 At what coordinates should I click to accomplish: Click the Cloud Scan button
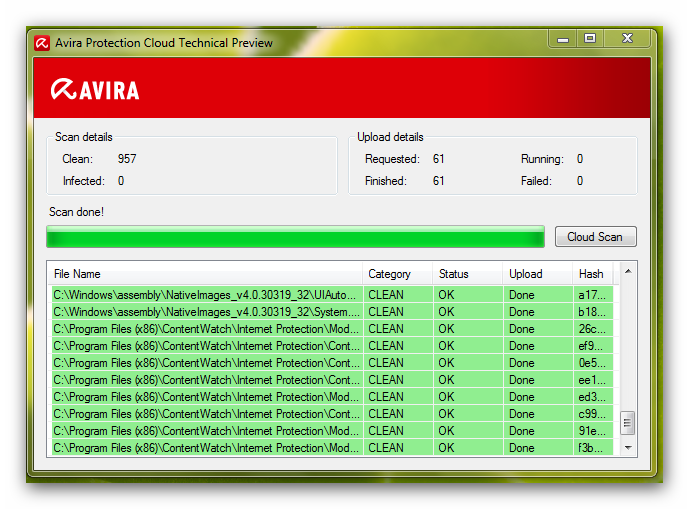(595, 237)
